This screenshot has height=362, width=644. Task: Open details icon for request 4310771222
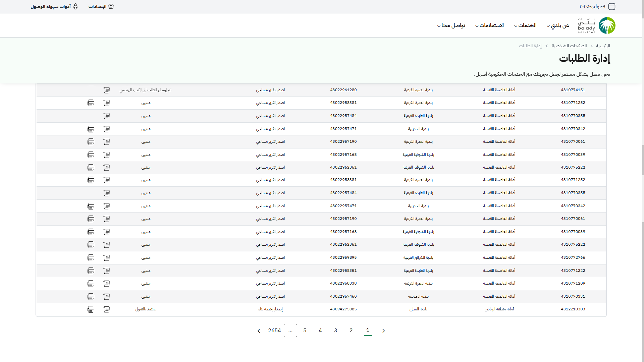coord(107,271)
